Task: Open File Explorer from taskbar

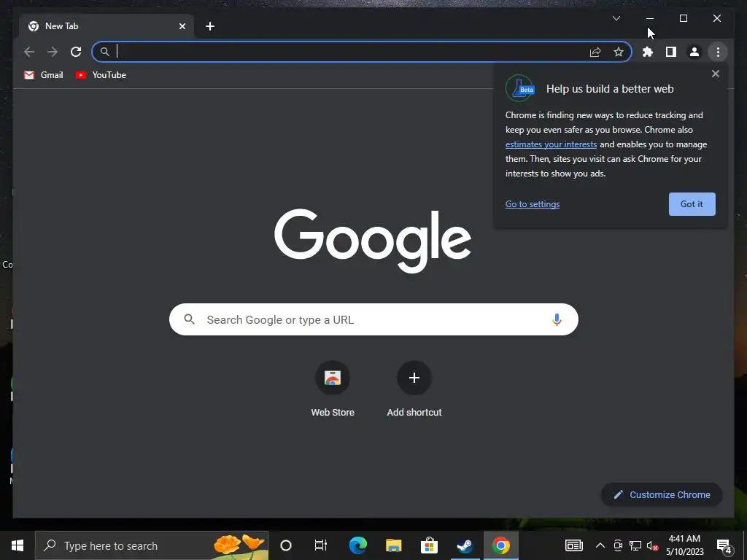Action: (393, 545)
